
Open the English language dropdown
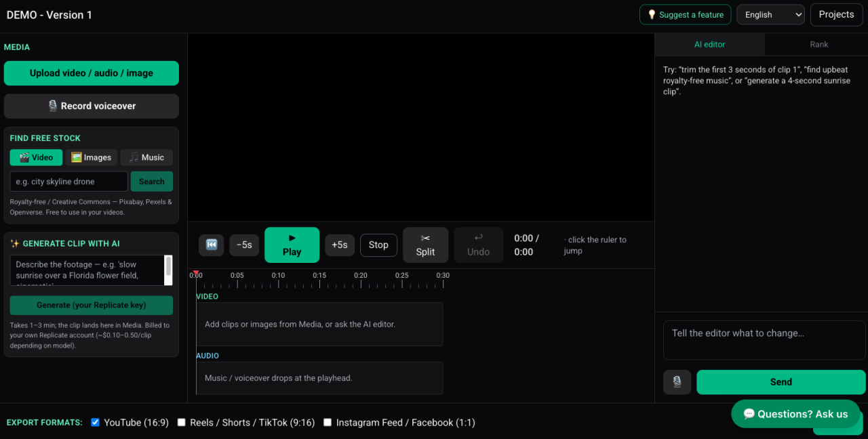770,14
